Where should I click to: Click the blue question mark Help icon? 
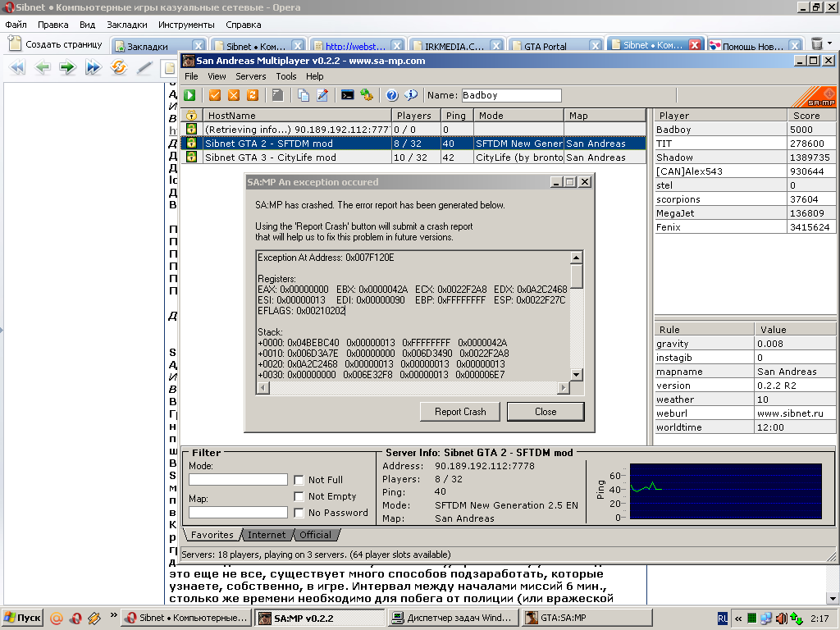pyautogui.click(x=392, y=95)
